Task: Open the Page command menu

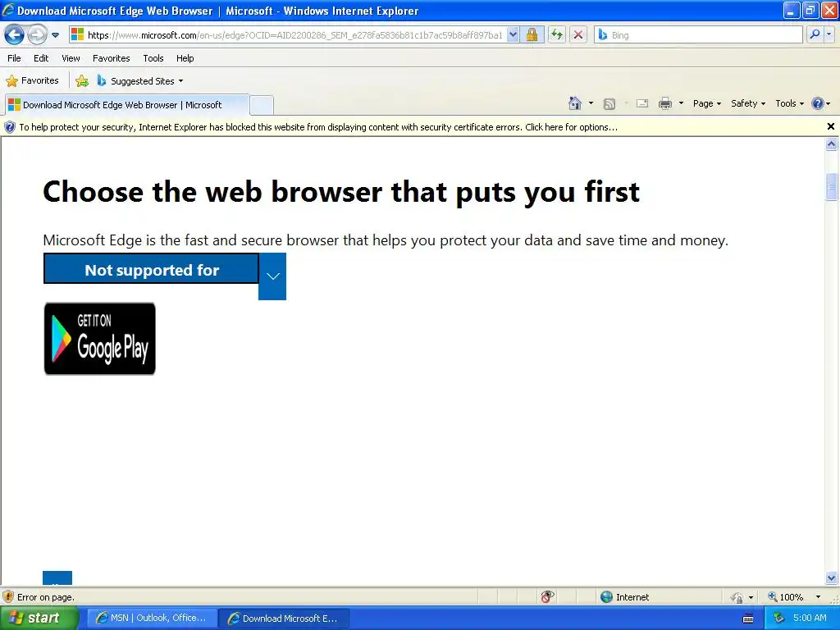Action: (706, 103)
